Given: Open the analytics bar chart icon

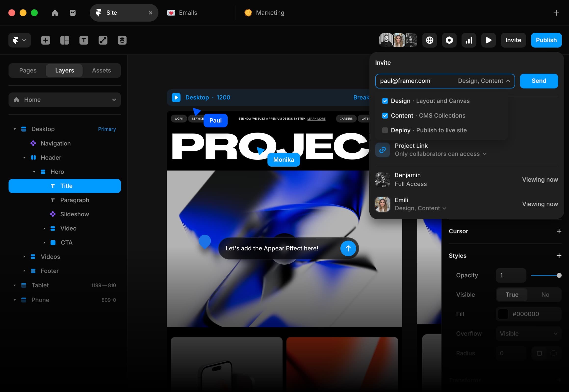Looking at the screenshot, I should [x=469, y=40].
